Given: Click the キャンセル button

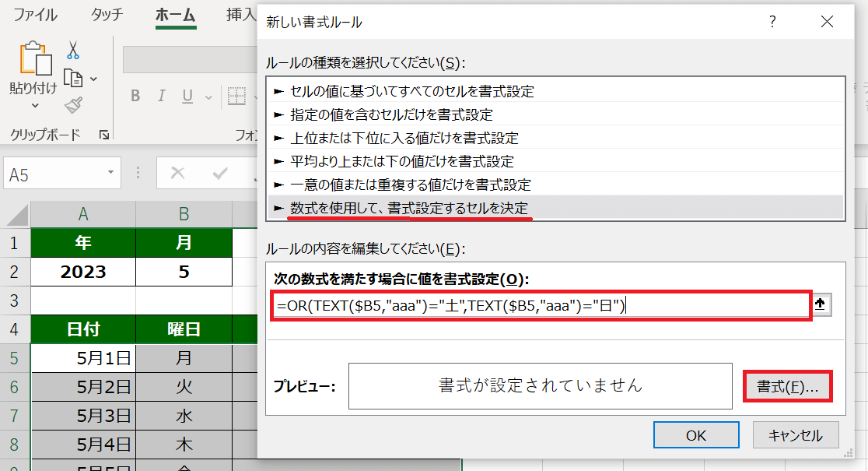Looking at the screenshot, I should coord(794,435).
